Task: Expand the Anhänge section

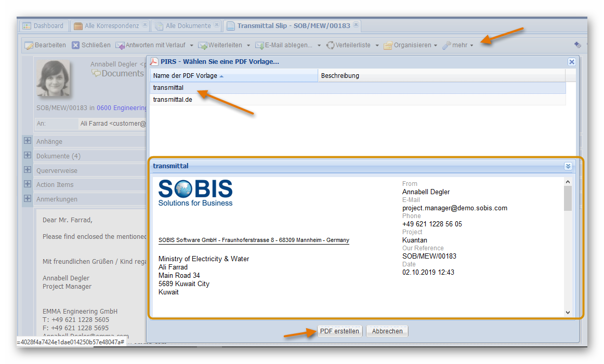Action: click(x=28, y=141)
